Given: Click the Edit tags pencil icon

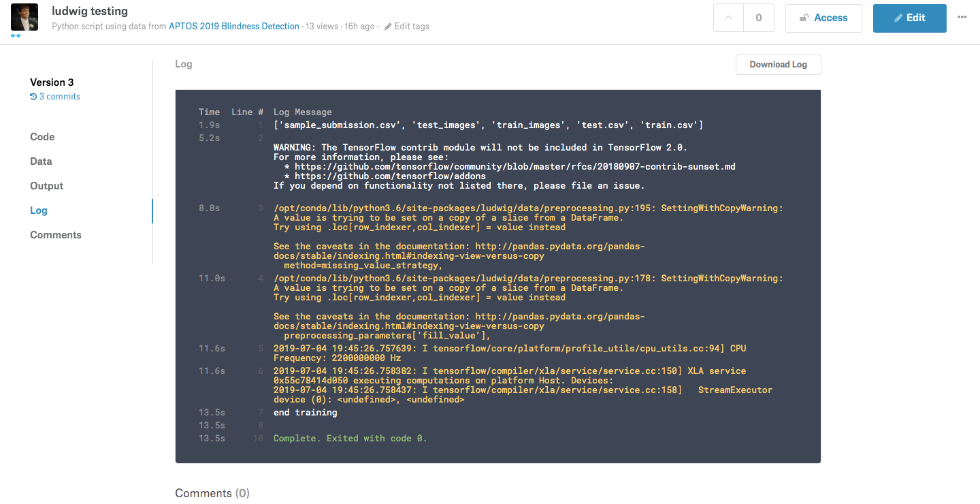Looking at the screenshot, I should click(x=387, y=26).
